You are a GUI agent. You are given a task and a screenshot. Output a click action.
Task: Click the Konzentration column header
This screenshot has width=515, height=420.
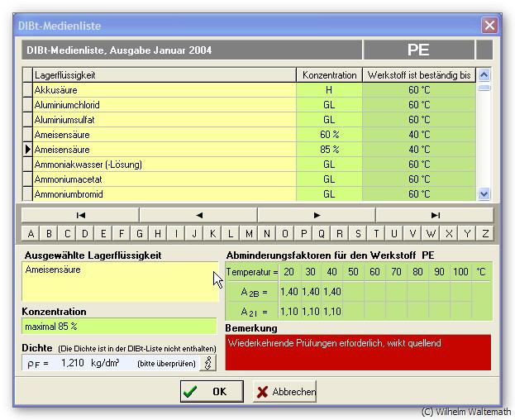point(329,75)
